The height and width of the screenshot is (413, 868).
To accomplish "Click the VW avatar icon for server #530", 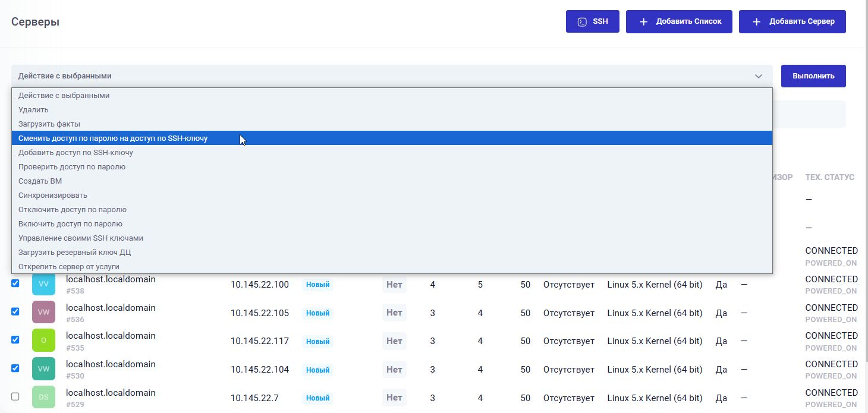I will coord(43,368).
